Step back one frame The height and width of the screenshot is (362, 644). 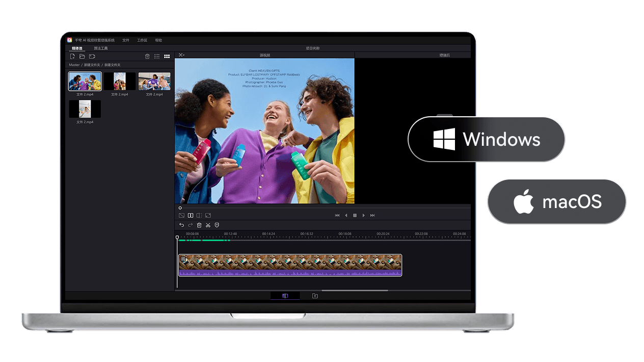point(346,216)
